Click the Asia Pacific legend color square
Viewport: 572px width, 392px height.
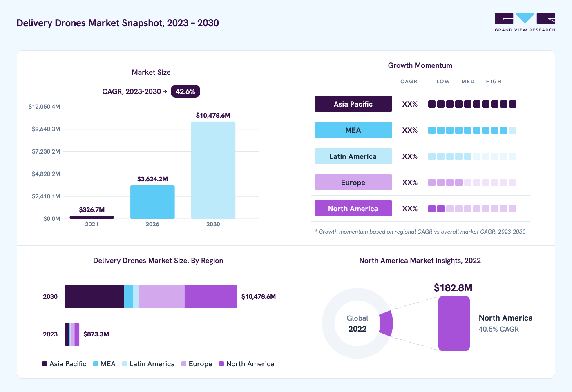point(45,364)
